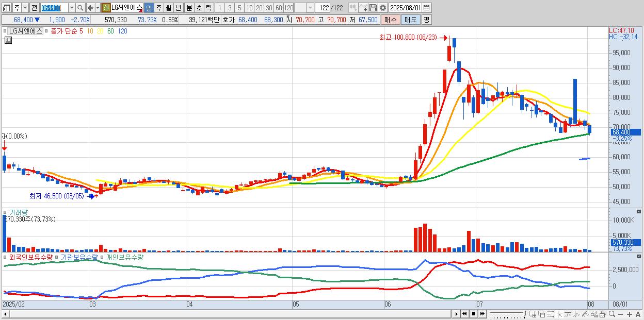Click the A text icon at bottom right
This screenshot has height=320, width=644.
pyautogui.click(x=638, y=314)
